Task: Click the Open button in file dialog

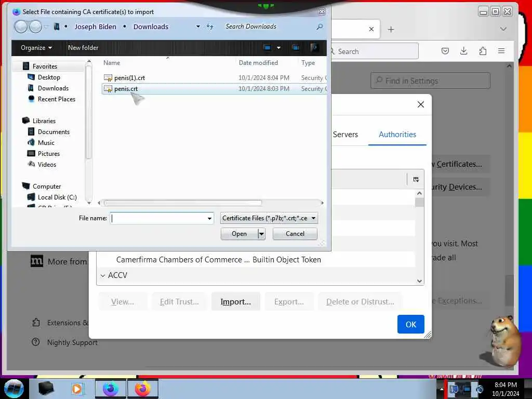Action: [239, 234]
